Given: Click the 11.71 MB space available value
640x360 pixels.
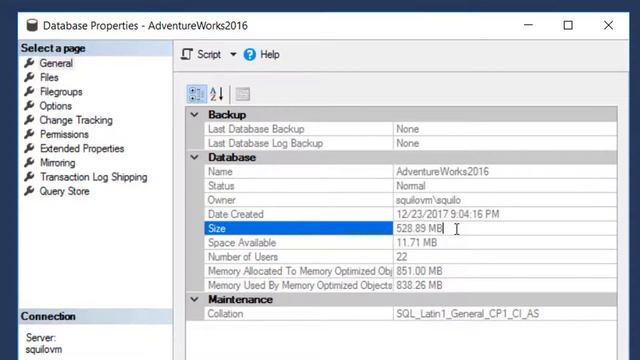Looking at the screenshot, I should click(x=417, y=242).
